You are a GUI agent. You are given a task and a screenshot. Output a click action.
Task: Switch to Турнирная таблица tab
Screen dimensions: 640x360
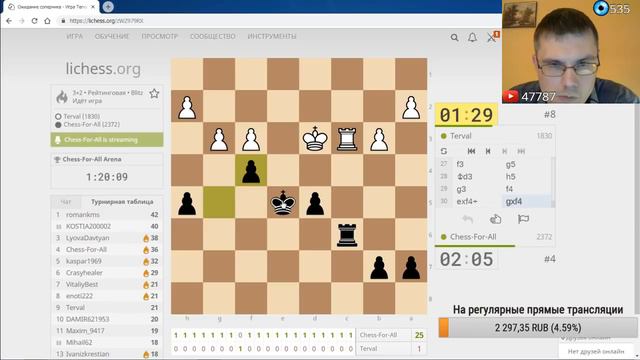pos(122,202)
